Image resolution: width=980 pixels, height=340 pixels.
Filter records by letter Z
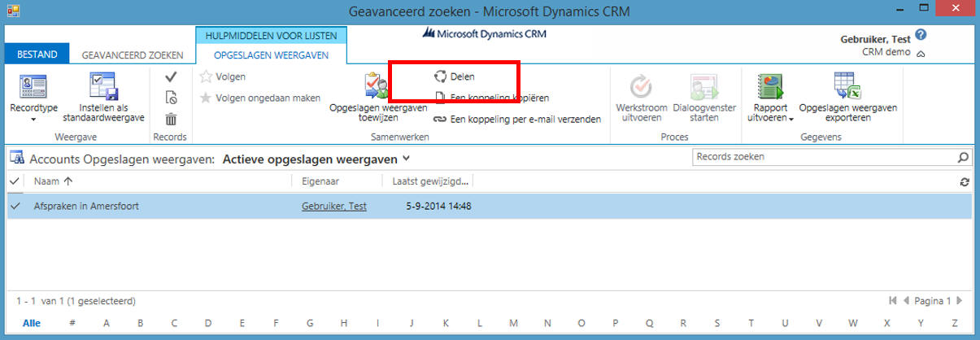(x=954, y=323)
